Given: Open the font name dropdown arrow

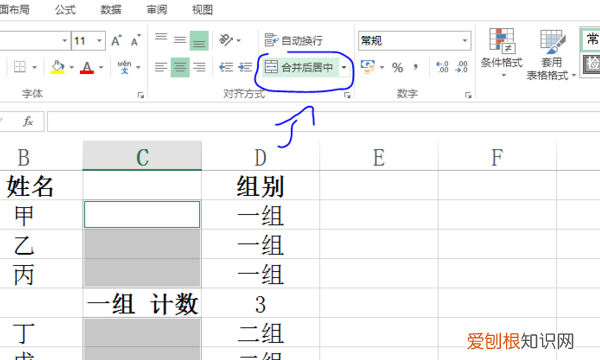Looking at the screenshot, I should [x=64, y=41].
